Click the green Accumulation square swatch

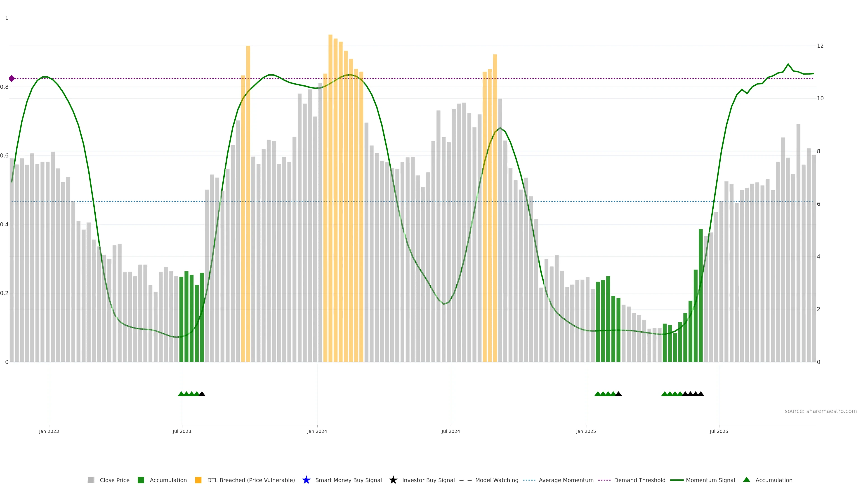[x=141, y=480]
